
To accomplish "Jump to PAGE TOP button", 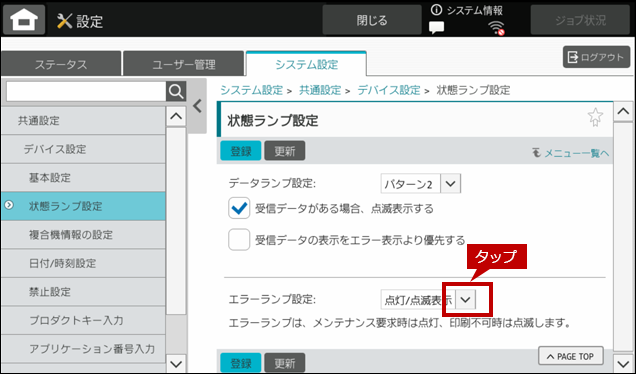I will click(571, 356).
